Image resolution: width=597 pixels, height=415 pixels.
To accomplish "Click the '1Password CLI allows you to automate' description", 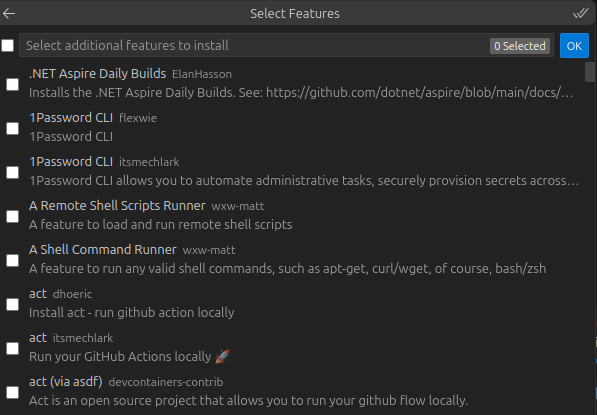I will point(304,181).
